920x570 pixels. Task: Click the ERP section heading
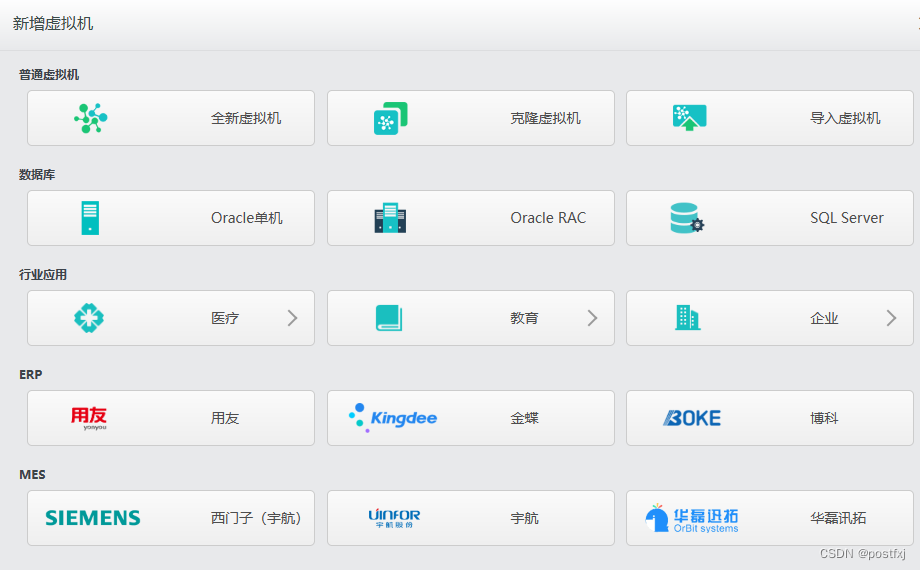pyautogui.click(x=31, y=375)
